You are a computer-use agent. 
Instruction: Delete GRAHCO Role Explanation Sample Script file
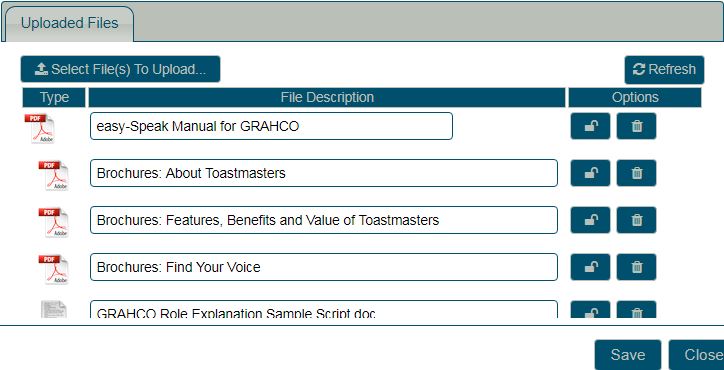636,309
